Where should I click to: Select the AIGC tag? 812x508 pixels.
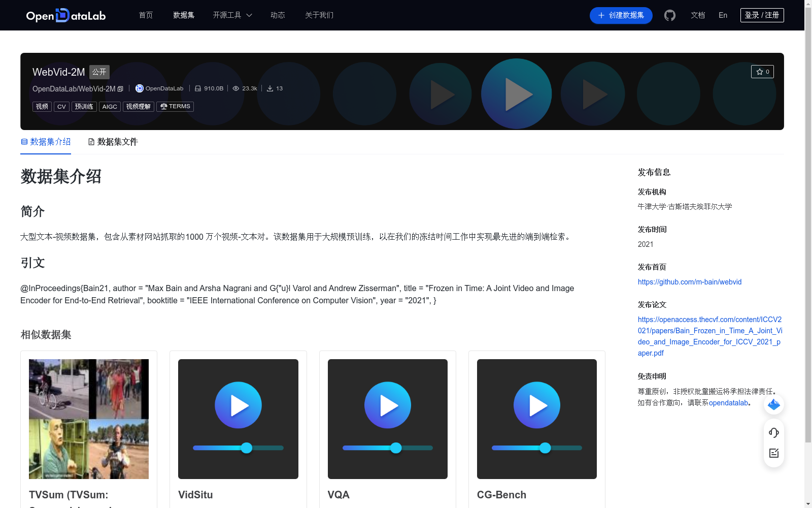[x=110, y=106]
